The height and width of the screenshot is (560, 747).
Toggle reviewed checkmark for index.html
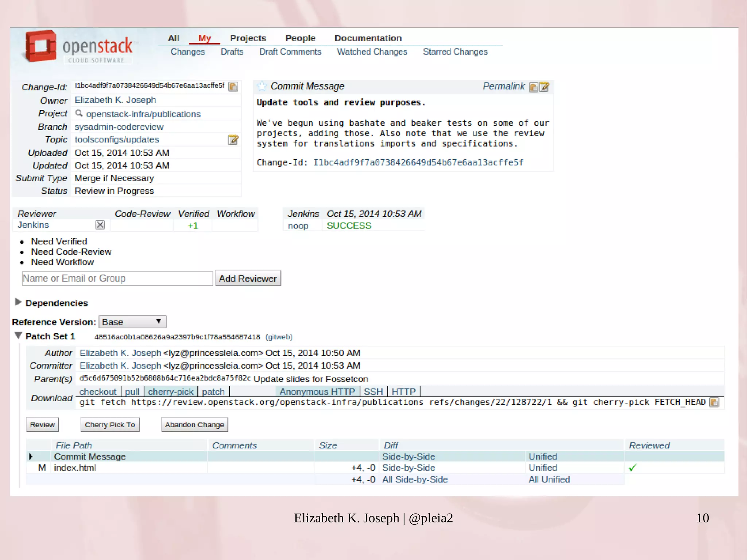(x=632, y=467)
